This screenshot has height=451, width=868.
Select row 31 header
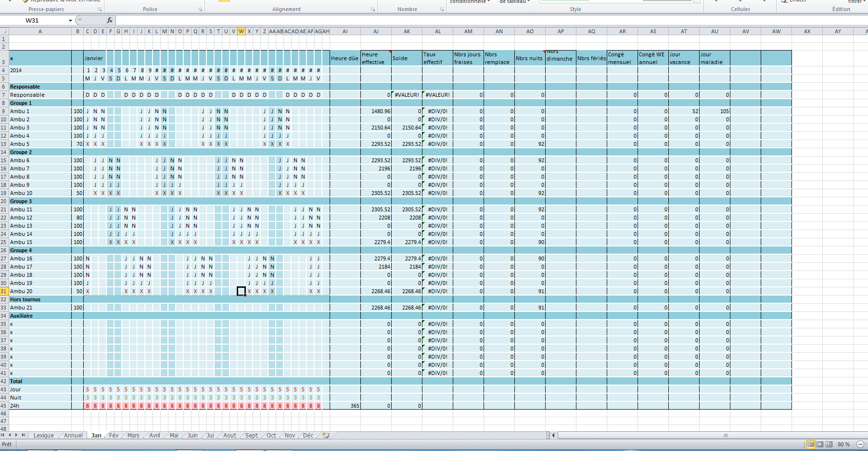coord(4,291)
